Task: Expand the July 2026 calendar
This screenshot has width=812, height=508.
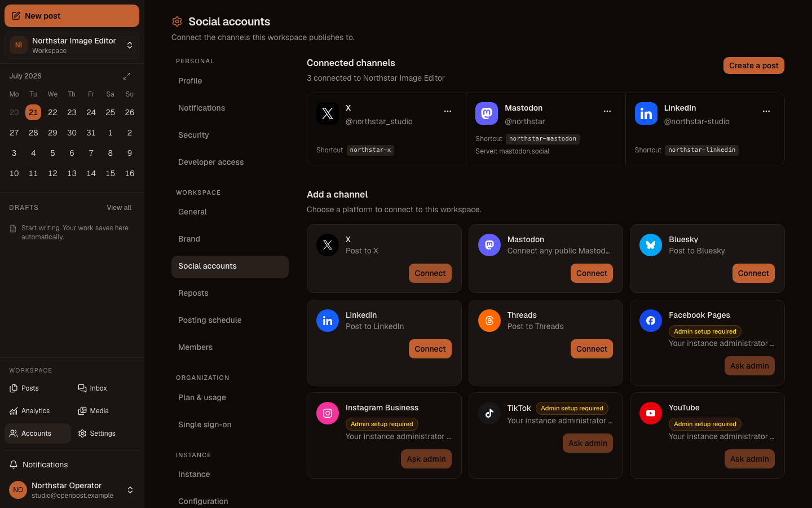Action: (x=127, y=76)
